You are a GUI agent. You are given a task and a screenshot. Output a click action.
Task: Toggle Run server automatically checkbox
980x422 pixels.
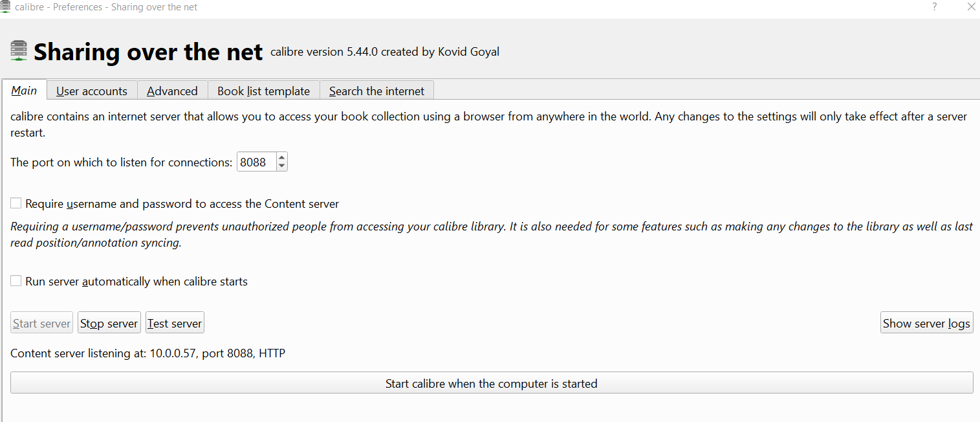16,282
